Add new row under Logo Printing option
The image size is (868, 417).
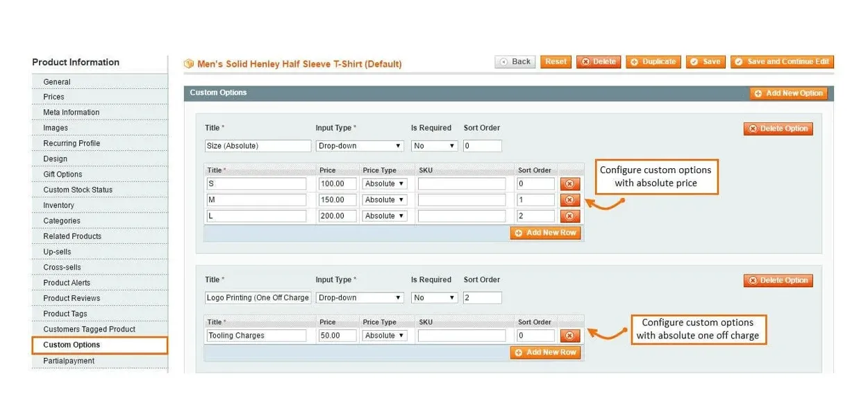point(545,352)
